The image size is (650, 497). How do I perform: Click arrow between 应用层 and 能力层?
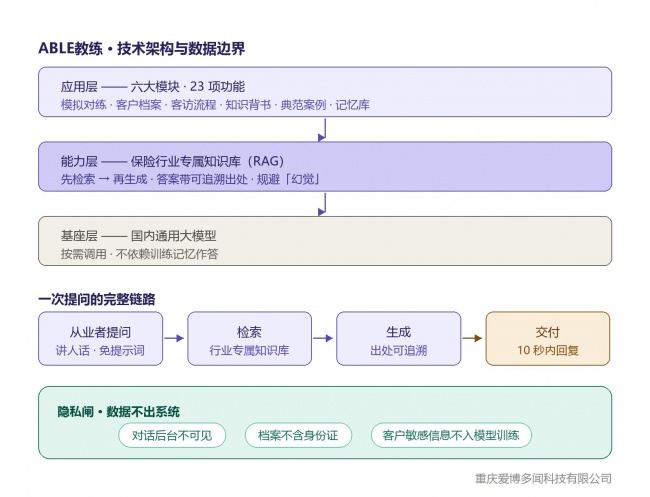coord(322,130)
